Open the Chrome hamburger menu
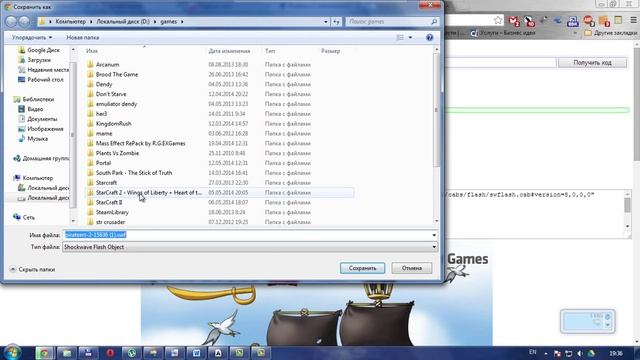640x360 pixels. (633, 20)
